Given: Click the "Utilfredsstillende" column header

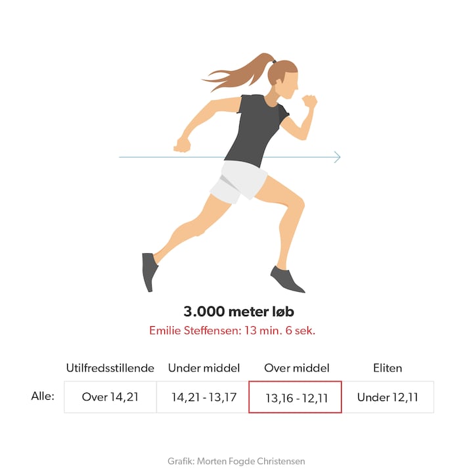Looking at the screenshot, I should point(110,368).
